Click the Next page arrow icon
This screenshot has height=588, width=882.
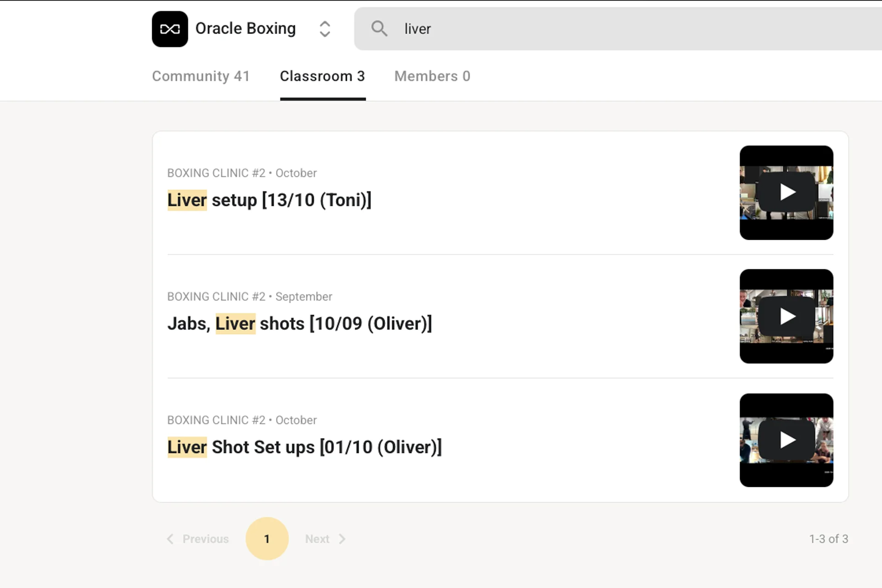click(342, 538)
